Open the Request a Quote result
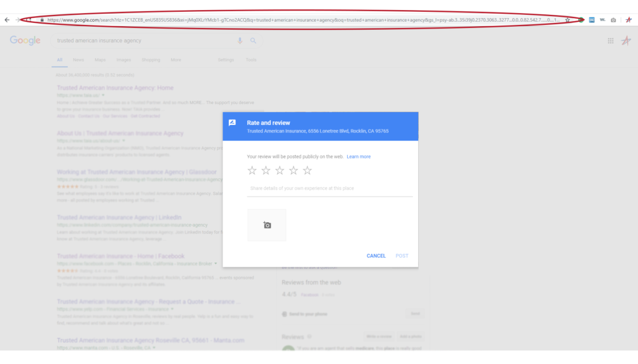 pyautogui.click(x=148, y=301)
